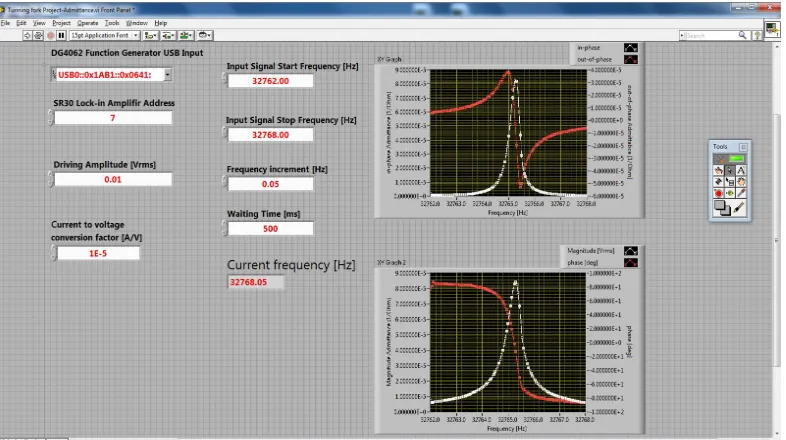This screenshot has height=440, width=786.
Task: Click the Start Frequency increment/decrement stepper
Action: tap(225, 78)
